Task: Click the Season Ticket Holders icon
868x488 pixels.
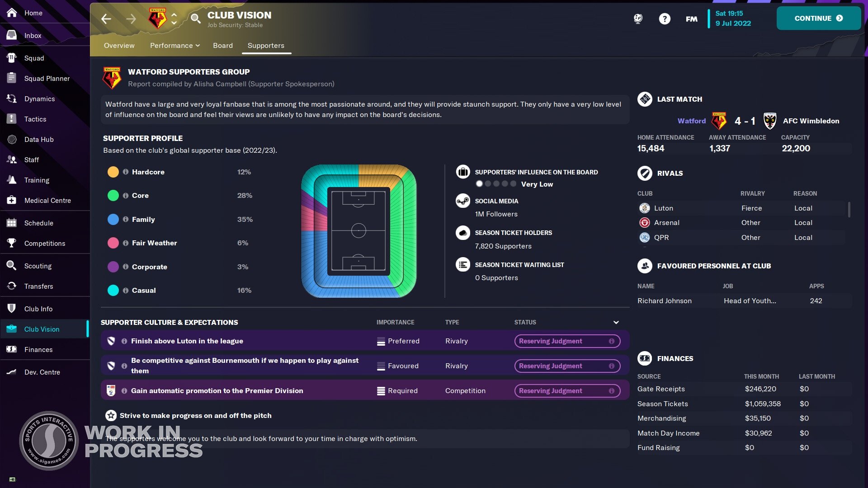Action: (463, 232)
